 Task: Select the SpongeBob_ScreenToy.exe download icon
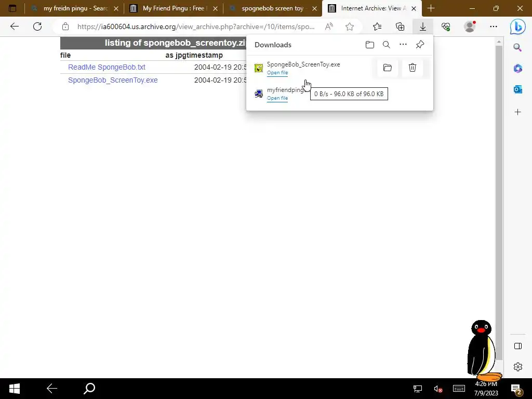(x=259, y=68)
